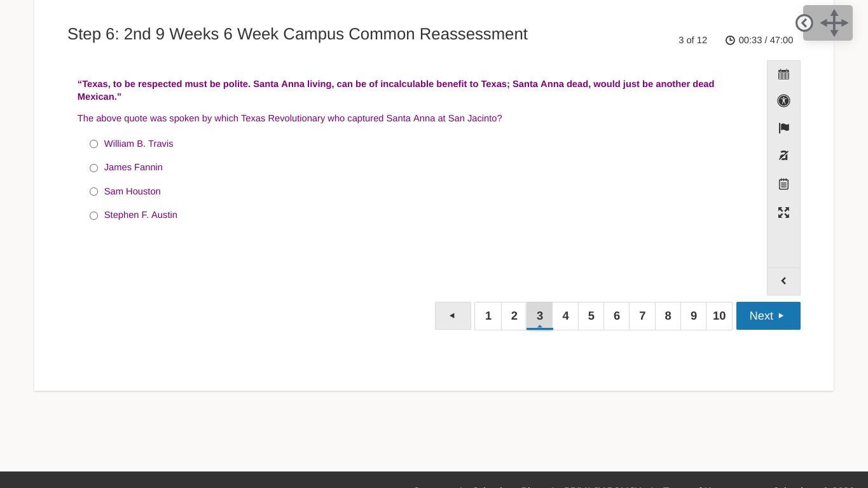
Task: Collapse the side tools panel chevron
Action: (x=783, y=281)
